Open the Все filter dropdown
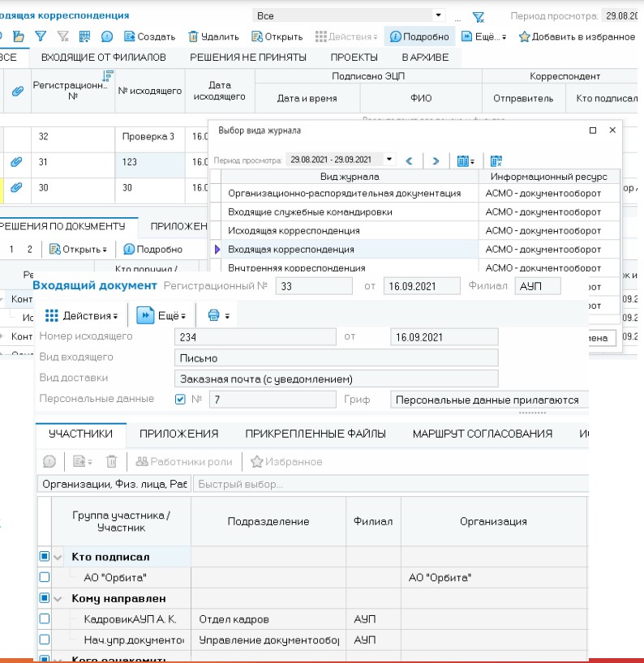The height and width of the screenshot is (663, 644). (438, 15)
